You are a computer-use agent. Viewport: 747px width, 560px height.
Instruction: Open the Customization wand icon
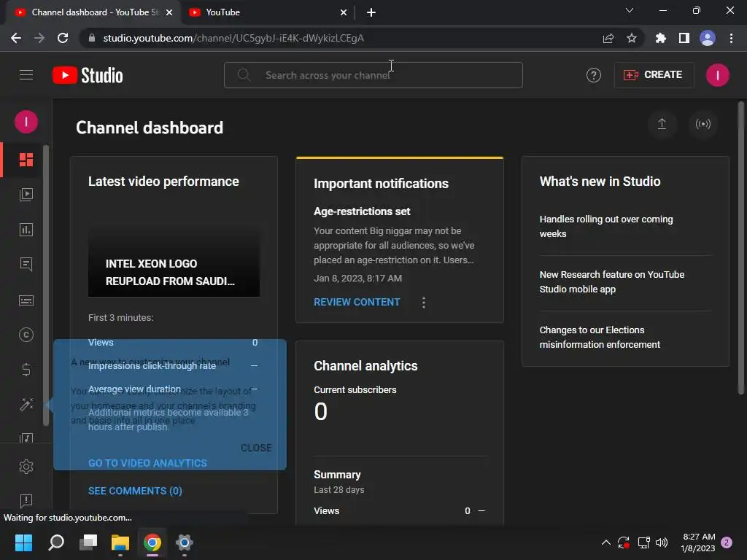(26, 404)
